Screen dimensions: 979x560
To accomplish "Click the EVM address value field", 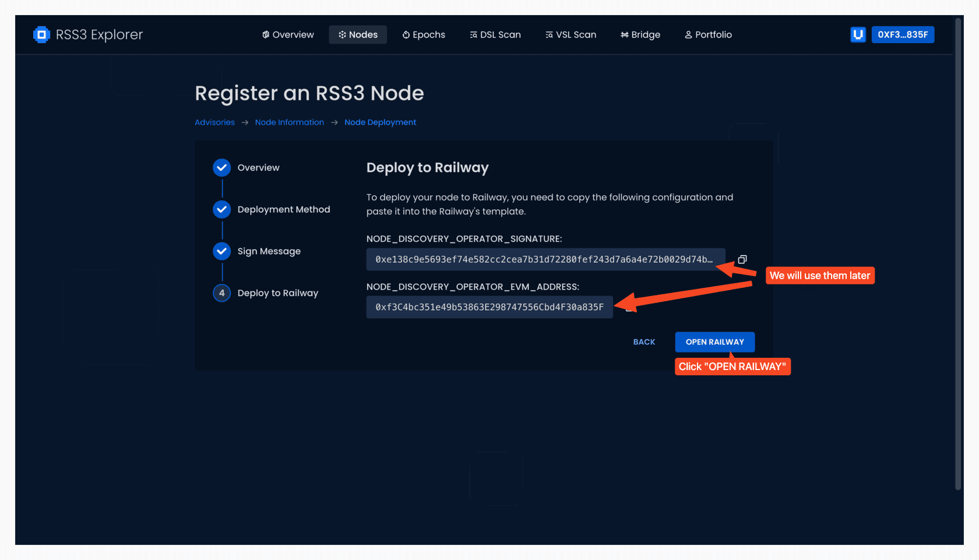I will pyautogui.click(x=490, y=307).
